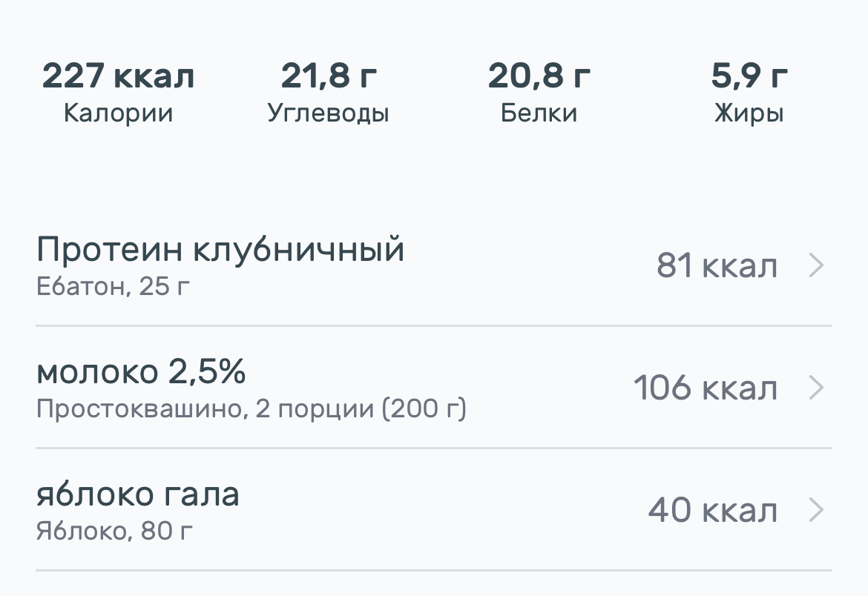Click the 81 ккал value
The width and height of the screenshot is (868, 596).
click(x=717, y=266)
